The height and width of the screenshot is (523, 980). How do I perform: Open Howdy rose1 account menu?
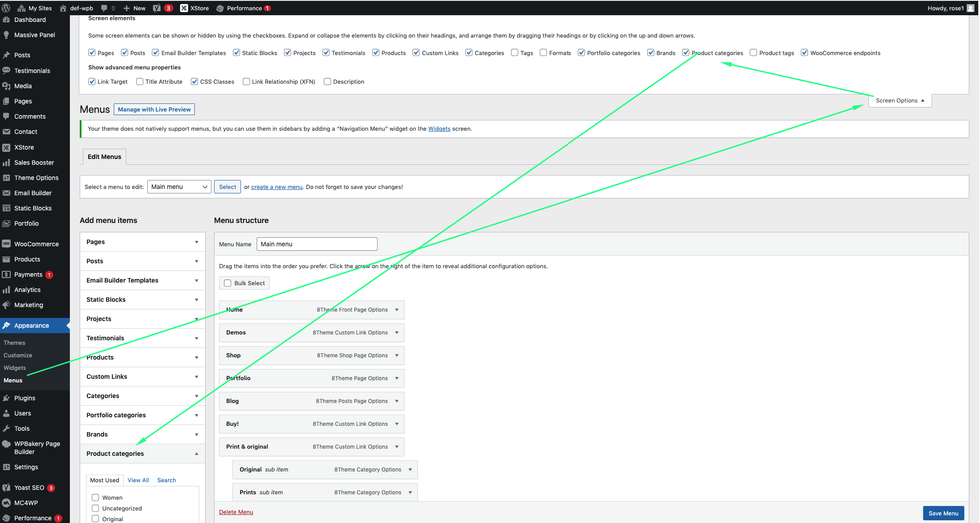tap(950, 8)
